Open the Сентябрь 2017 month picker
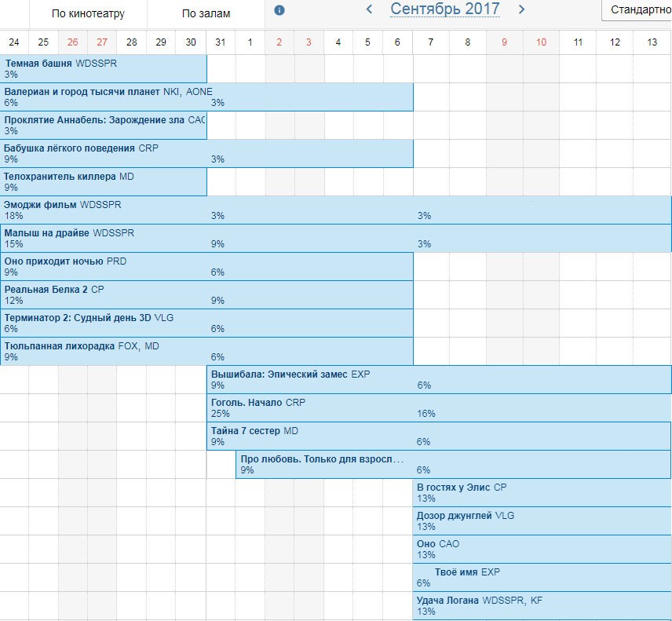Screen dimensions: 672x621 pyautogui.click(x=445, y=9)
